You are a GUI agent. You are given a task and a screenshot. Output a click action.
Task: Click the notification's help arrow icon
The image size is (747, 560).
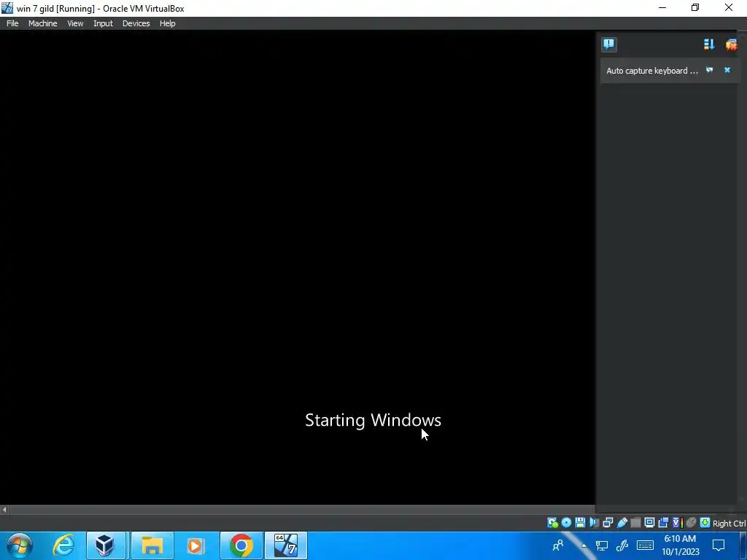pyautogui.click(x=709, y=70)
